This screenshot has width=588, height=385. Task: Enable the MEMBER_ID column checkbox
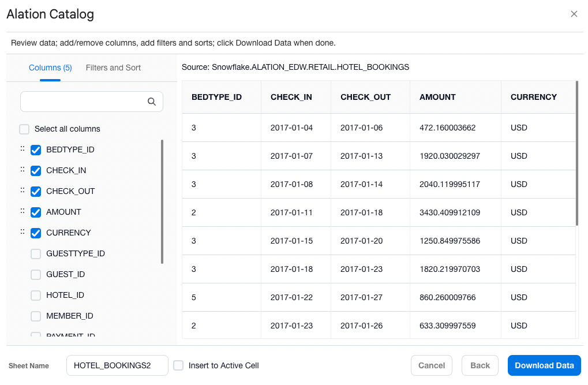(x=36, y=316)
